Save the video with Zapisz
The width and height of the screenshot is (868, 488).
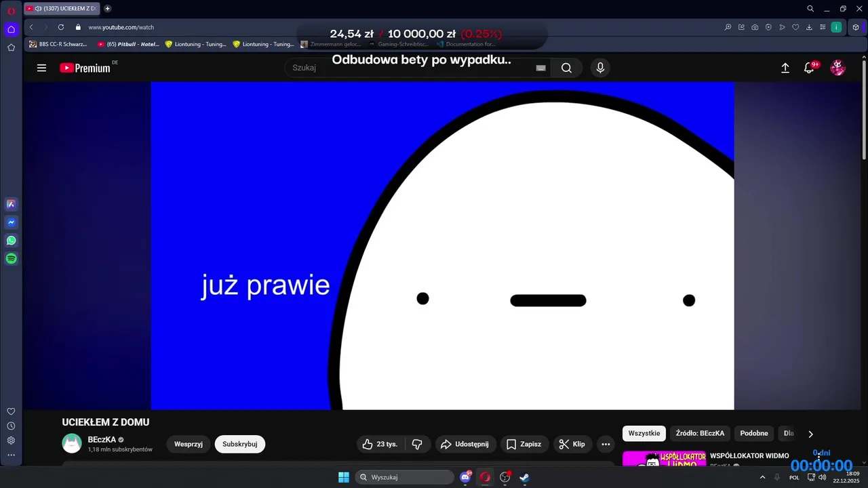(x=524, y=444)
